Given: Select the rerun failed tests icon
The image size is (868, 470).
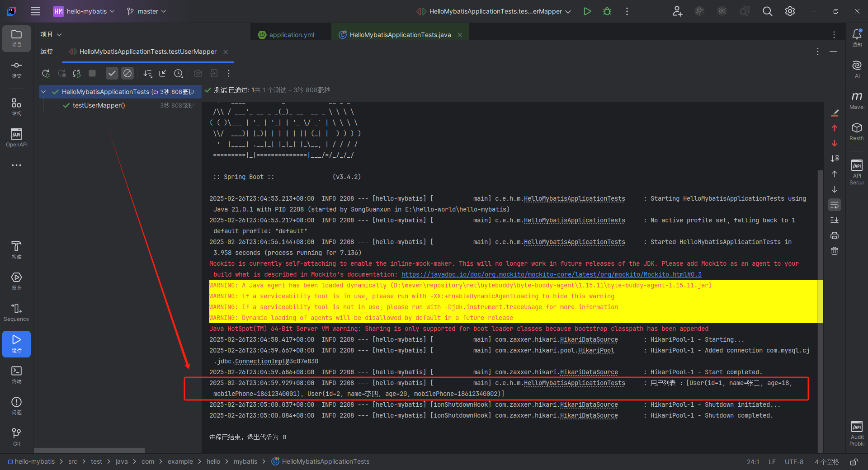Looking at the screenshot, I should [x=76, y=73].
